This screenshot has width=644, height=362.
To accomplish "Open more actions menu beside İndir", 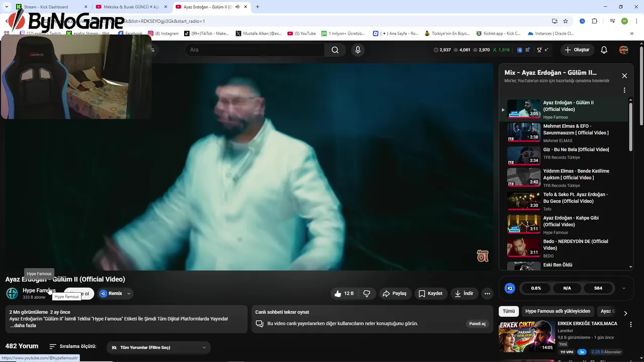I will pyautogui.click(x=487, y=294).
